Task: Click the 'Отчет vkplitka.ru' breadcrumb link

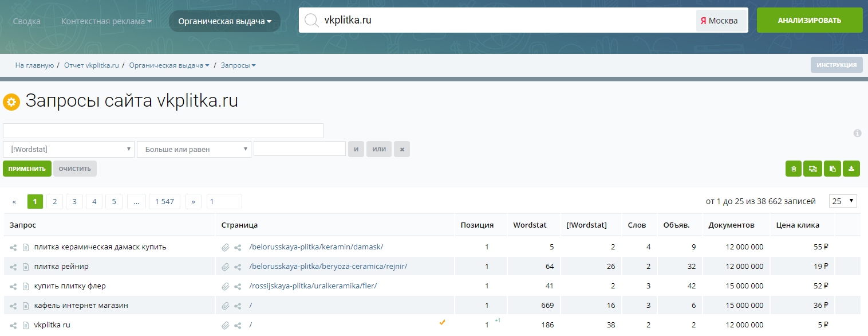Action: 92,65
